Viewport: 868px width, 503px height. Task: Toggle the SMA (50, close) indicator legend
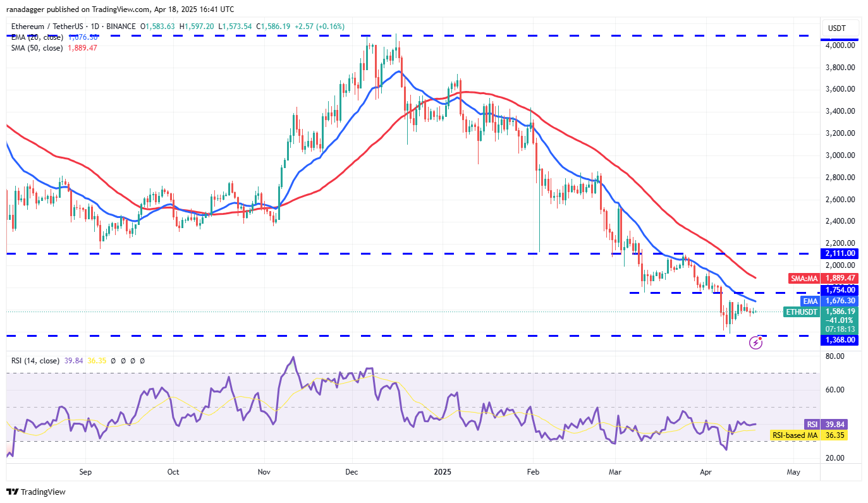[38, 47]
